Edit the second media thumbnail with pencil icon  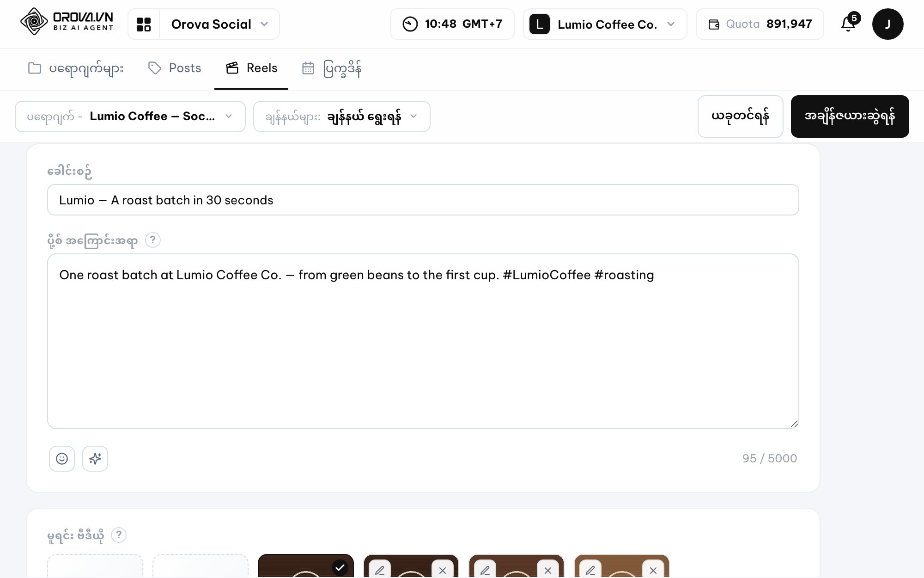coord(380,570)
